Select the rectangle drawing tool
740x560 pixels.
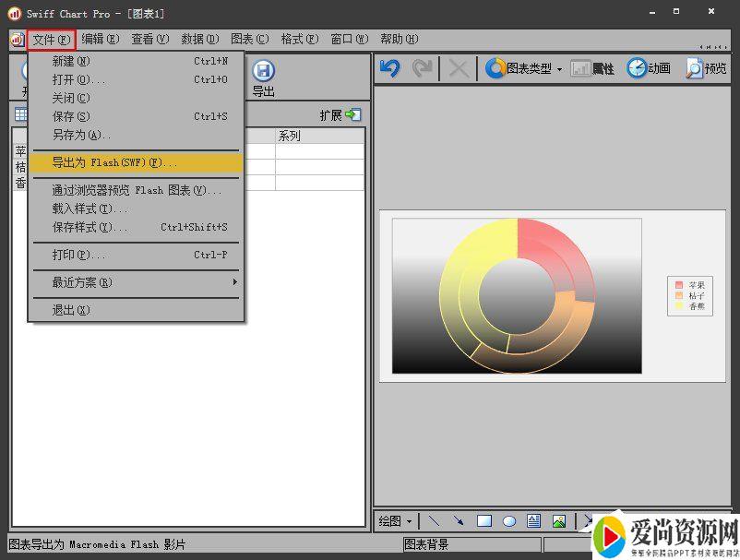click(483, 521)
